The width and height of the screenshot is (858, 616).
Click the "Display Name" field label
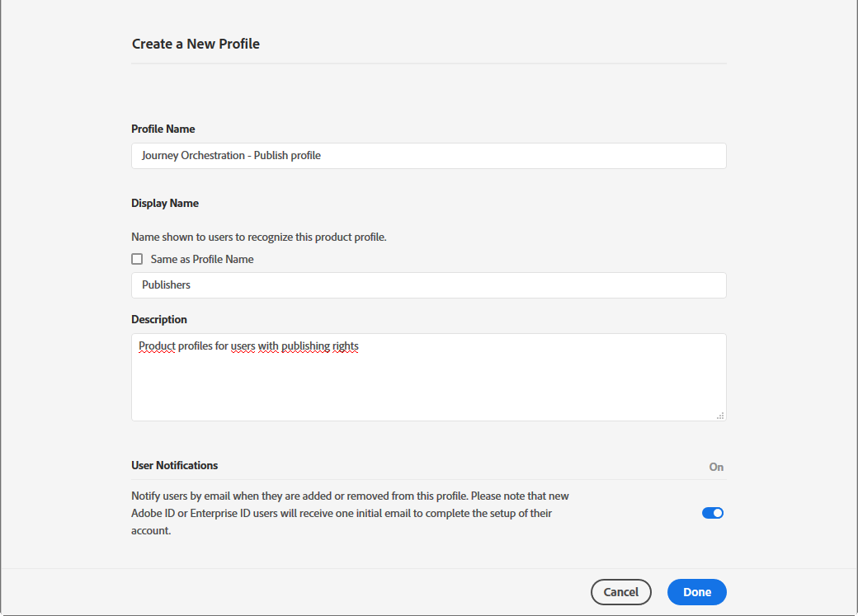coord(165,203)
